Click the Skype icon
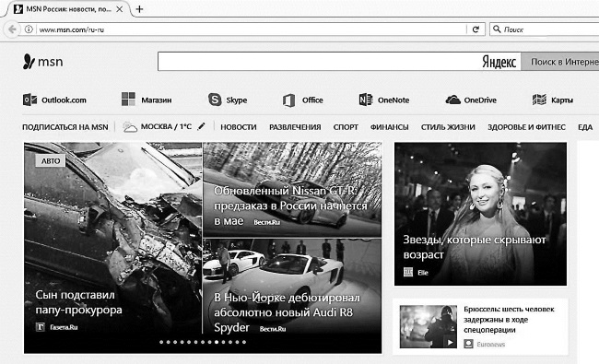 (x=215, y=100)
